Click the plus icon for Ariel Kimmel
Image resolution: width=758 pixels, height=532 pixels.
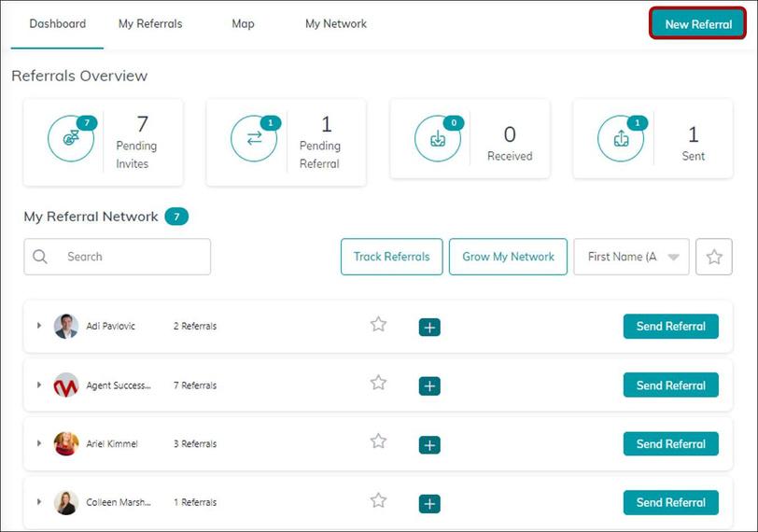(429, 445)
